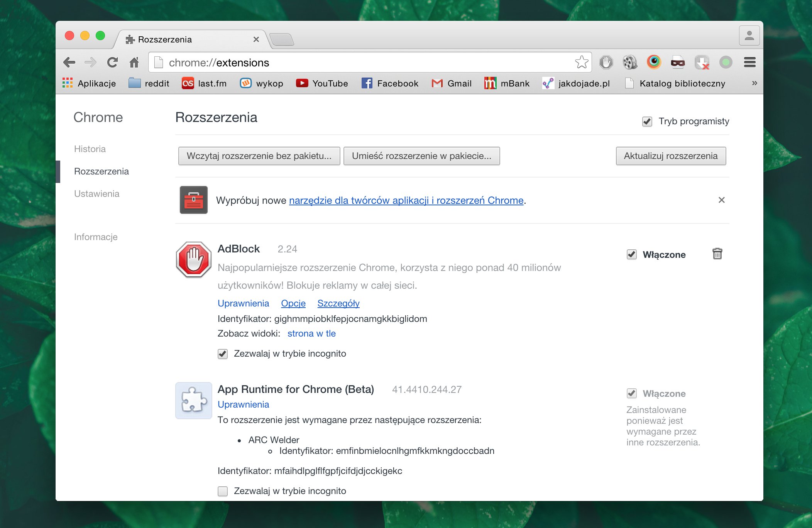Reload the extensions page
Image resolution: width=812 pixels, height=528 pixels.
pyautogui.click(x=112, y=62)
